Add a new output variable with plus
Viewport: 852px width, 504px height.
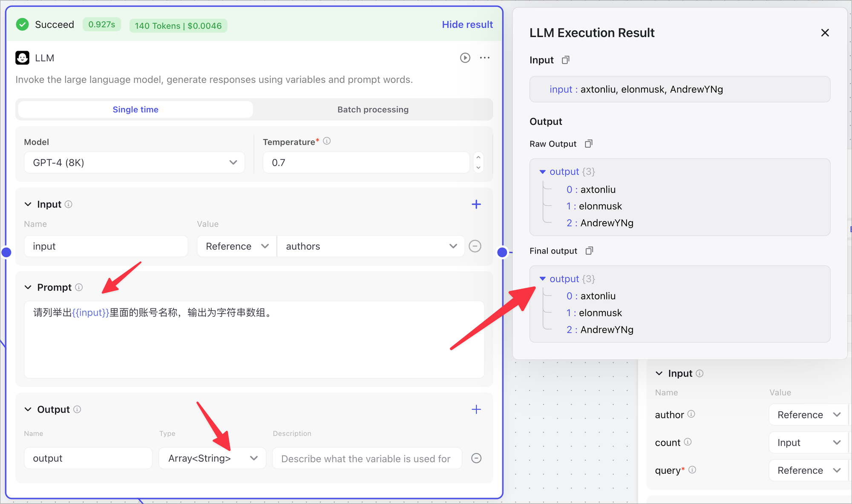(x=476, y=409)
